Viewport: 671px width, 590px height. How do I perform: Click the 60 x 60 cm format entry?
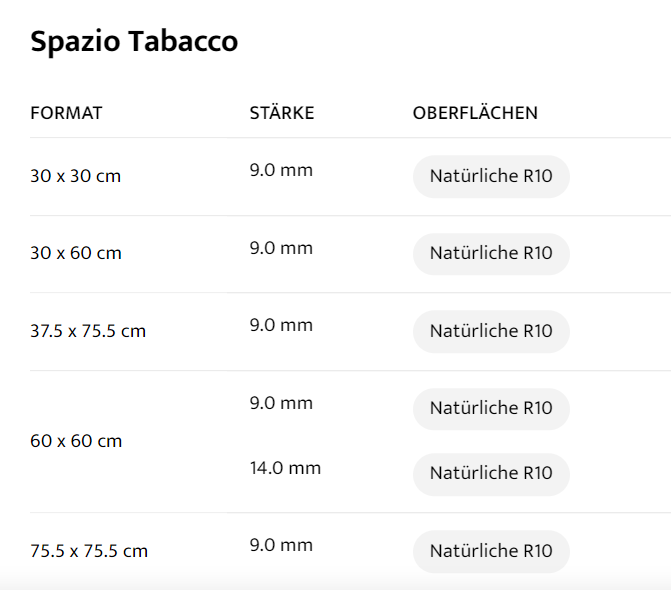tap(76, 441)
